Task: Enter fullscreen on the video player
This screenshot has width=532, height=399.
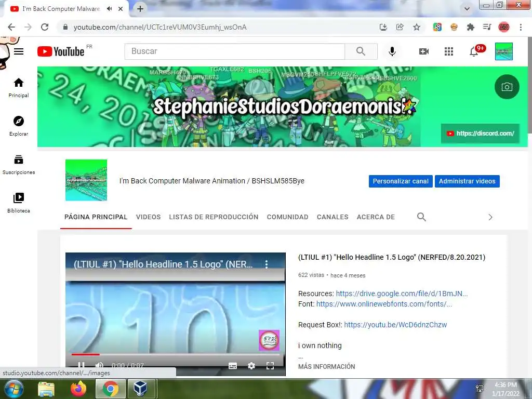Action: 270,366
